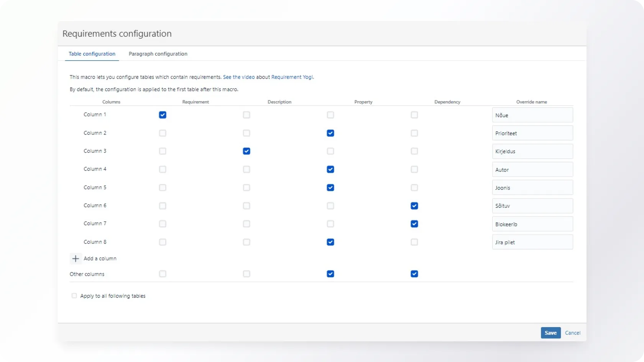Click the plus icon to add a column
The image size is (644, 362).
click(x=76, y=259)
